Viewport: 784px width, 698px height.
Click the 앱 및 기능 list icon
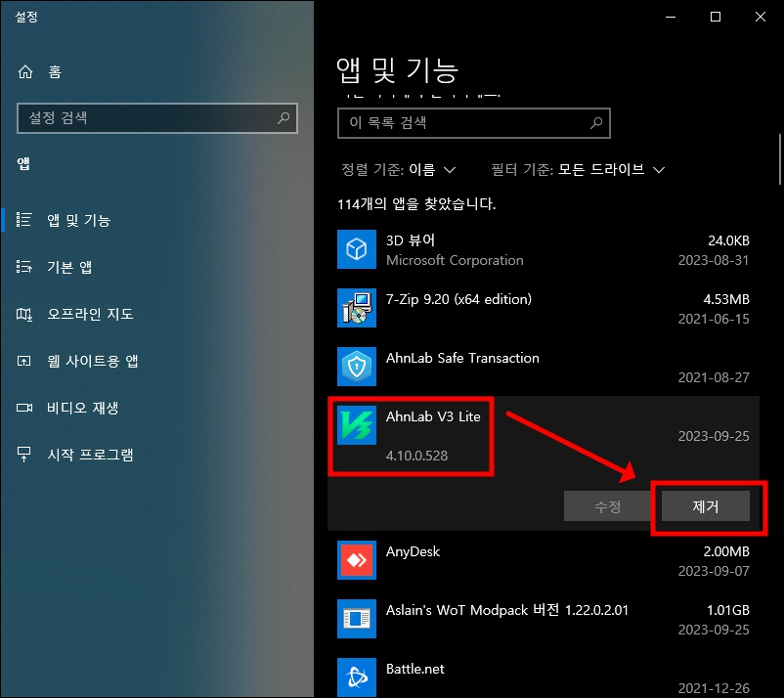pyautogui.click(x=24, y=220)
